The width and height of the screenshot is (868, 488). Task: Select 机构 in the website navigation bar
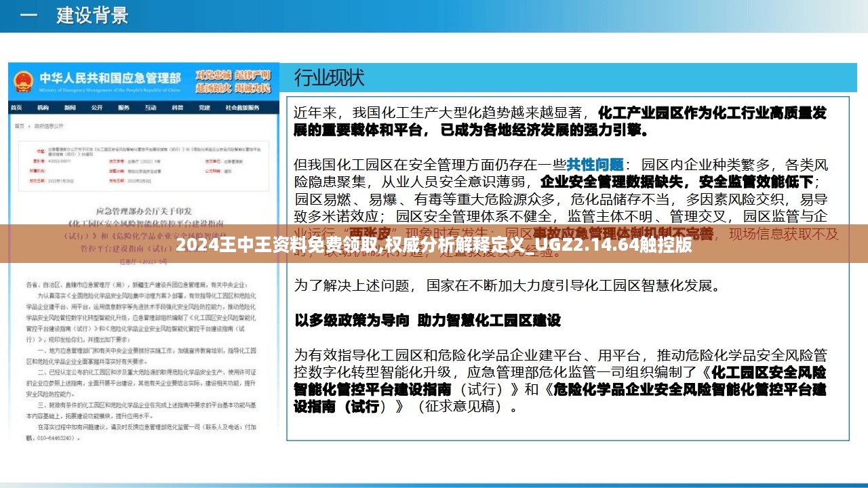pos(43,108)
